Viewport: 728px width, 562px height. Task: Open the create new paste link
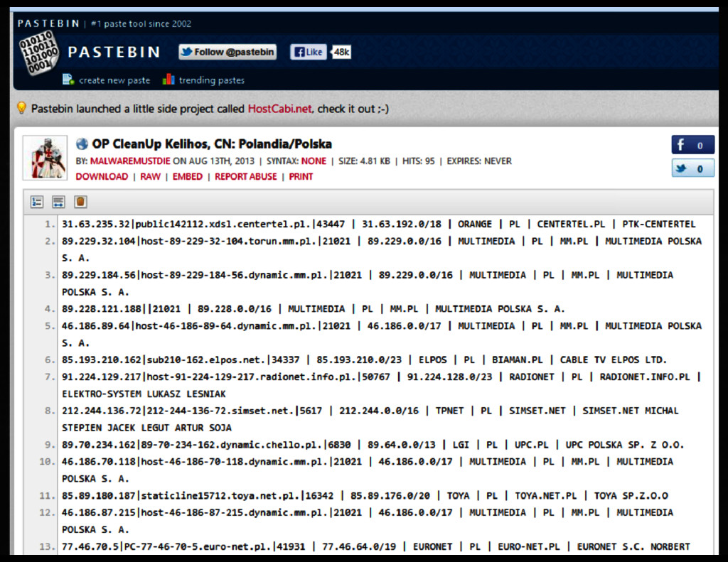pyautogui.click(x=114, y=80)
